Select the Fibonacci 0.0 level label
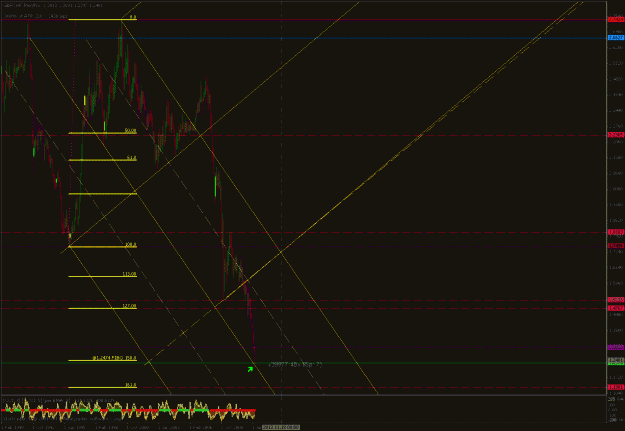Screen dimensions: 625x431 tap(133, 17)
